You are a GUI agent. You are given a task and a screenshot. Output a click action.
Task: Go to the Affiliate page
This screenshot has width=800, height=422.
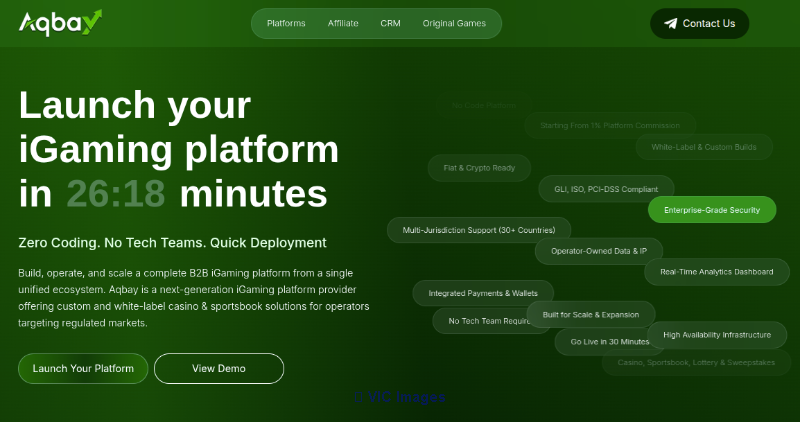tap(343, 23)
